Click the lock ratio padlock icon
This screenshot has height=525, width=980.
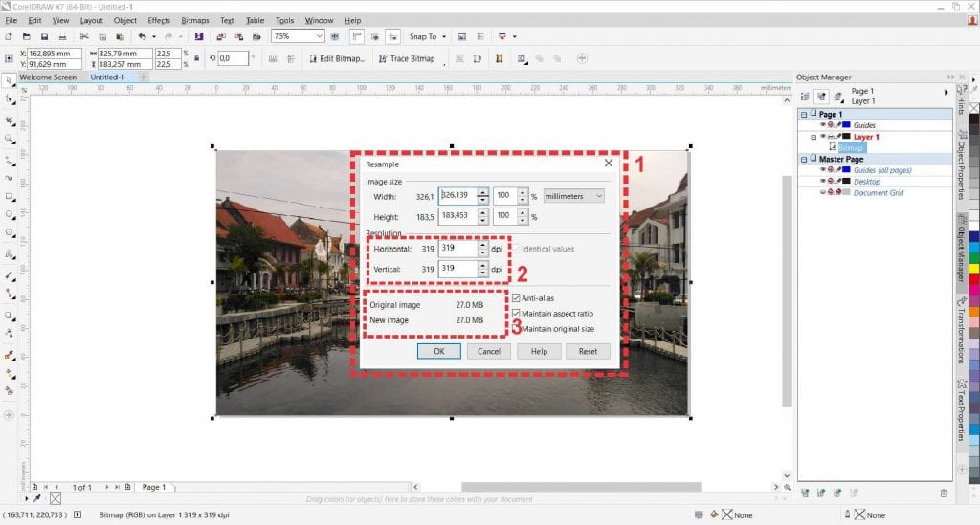tap(196, 58)
